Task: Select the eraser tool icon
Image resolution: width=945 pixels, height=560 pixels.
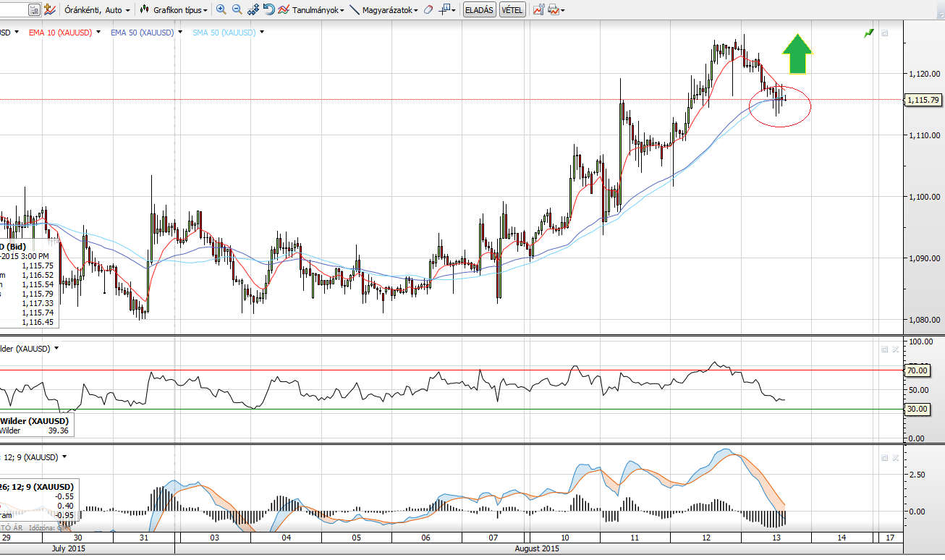Action: click(x=428, y=10)
